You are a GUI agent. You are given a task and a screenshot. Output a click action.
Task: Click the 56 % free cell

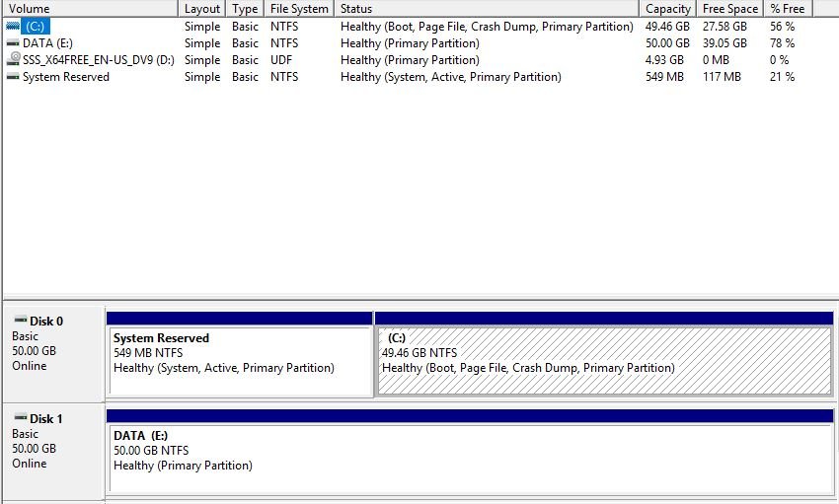tap(782, 27)
